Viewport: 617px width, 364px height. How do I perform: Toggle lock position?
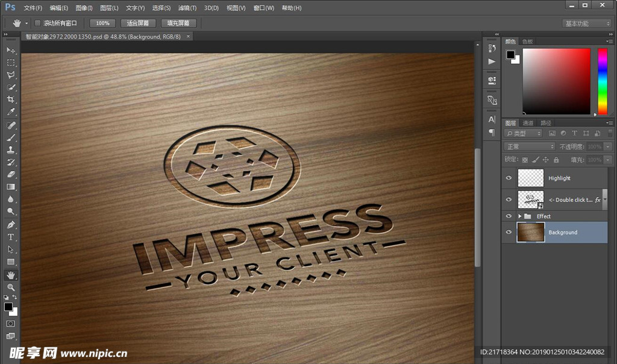click(x=545, y=160)
